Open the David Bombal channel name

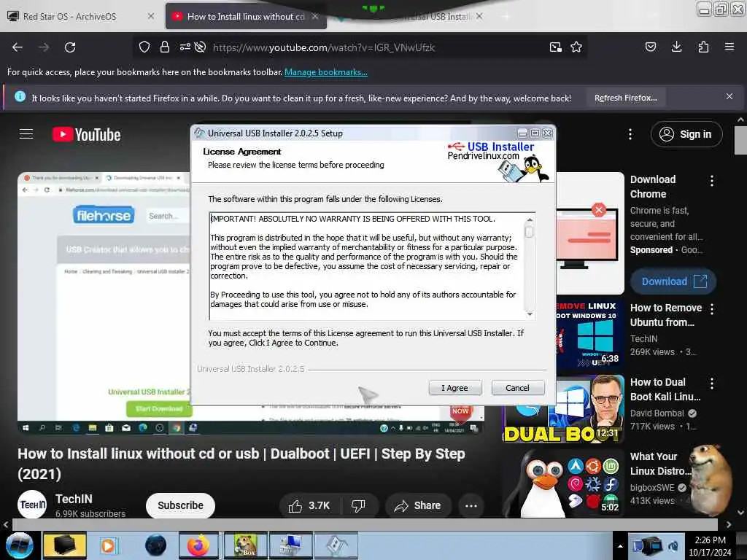point(657,413)
